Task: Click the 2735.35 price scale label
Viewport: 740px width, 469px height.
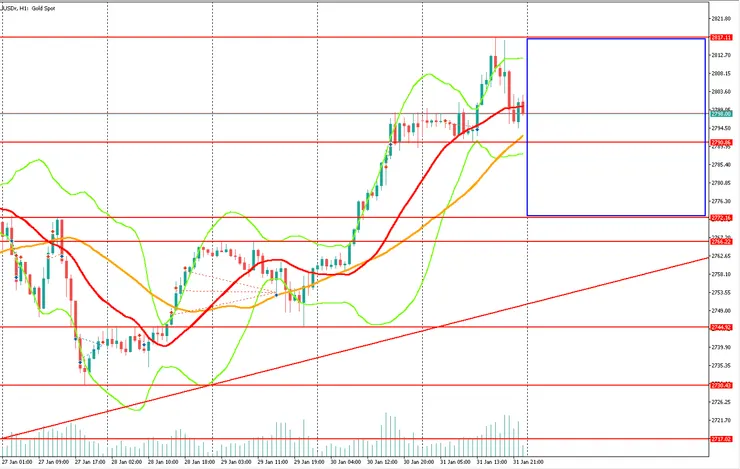Action: (721, 366)
